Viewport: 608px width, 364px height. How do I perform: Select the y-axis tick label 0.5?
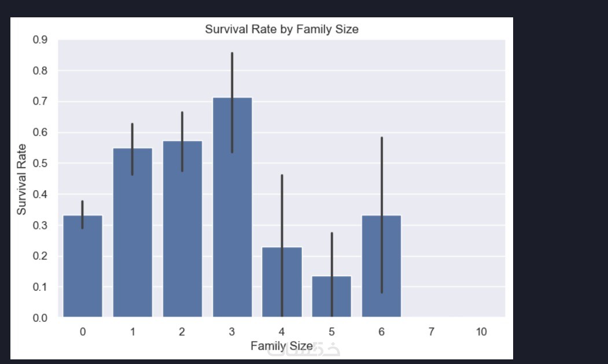pos(40,164)
